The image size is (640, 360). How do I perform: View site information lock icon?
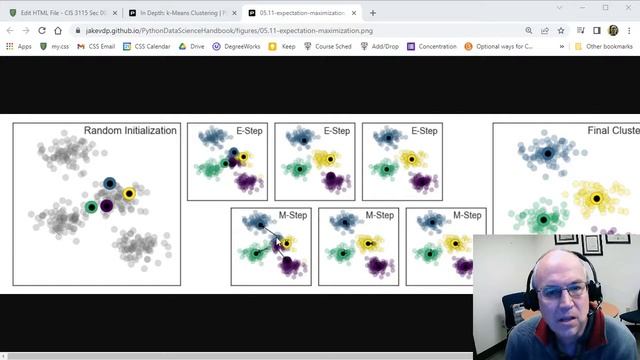coord(78,31)
